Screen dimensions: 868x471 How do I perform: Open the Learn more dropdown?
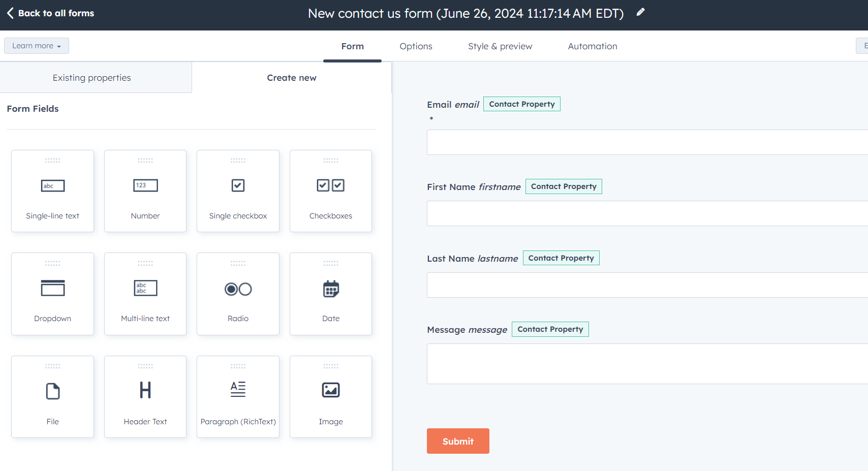(x=36, y=45)
